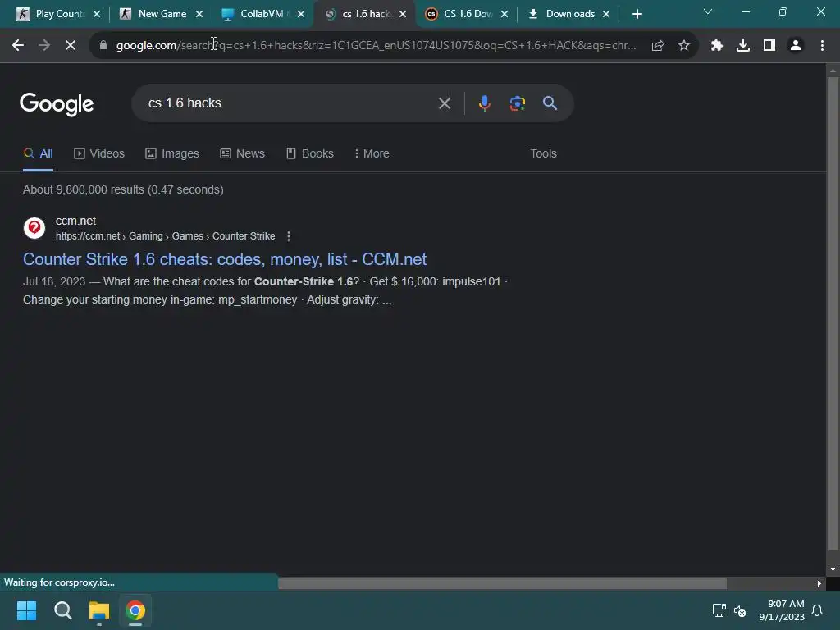This screenshot has width=840, height=630.
Task: Stop loading the page
Action: pyautogui.click(x=71, y=46)
